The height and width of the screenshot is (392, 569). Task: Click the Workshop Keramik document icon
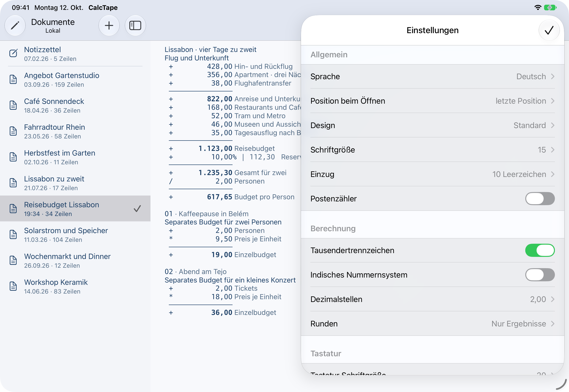pos(13,286)
